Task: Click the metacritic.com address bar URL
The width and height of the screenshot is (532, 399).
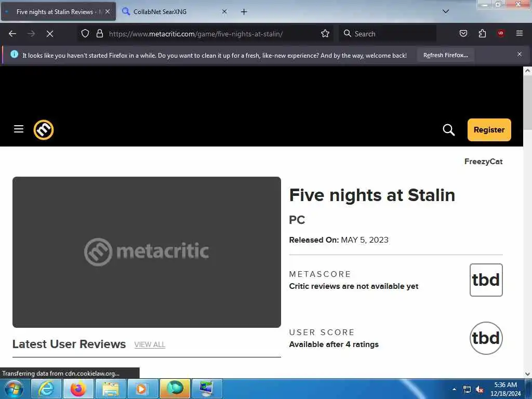Action: (196, 34)
